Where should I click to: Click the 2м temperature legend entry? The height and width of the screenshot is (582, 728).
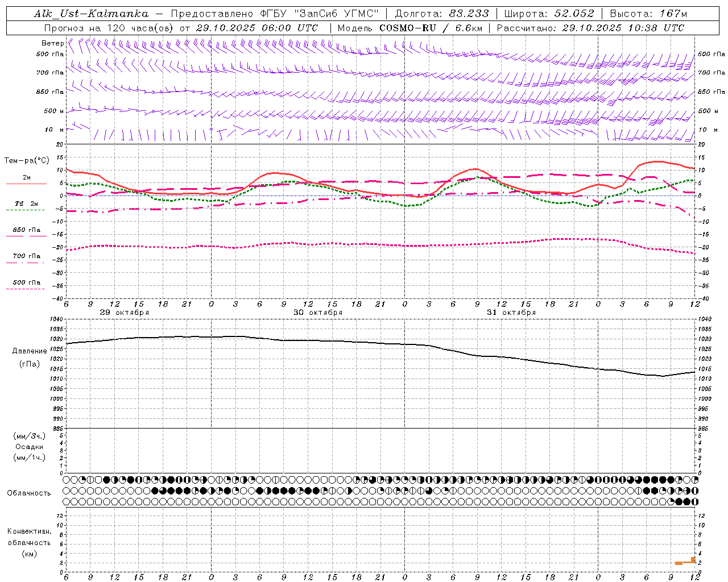click(x=27, y=178)
